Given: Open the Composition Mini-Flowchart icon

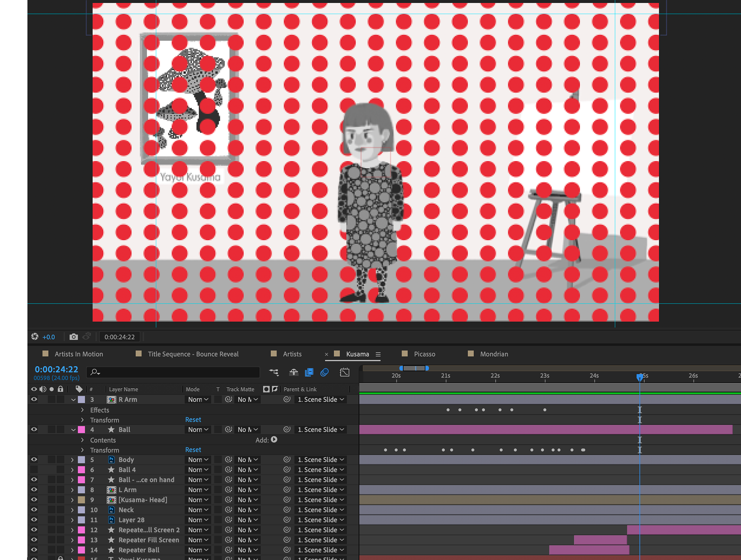Looking at the screenshot, I should click(274, 372).
